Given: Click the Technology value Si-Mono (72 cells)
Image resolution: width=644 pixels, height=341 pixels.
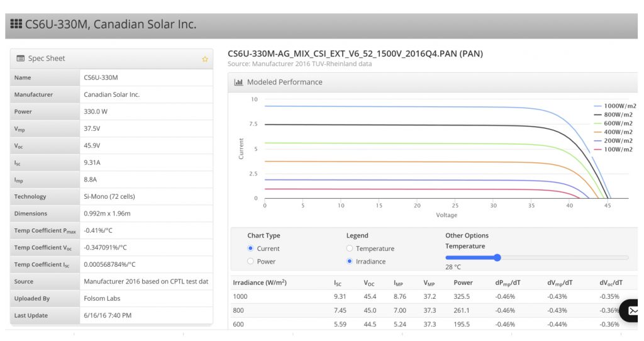Looking at the screenshot, I should tap(109, 196).
